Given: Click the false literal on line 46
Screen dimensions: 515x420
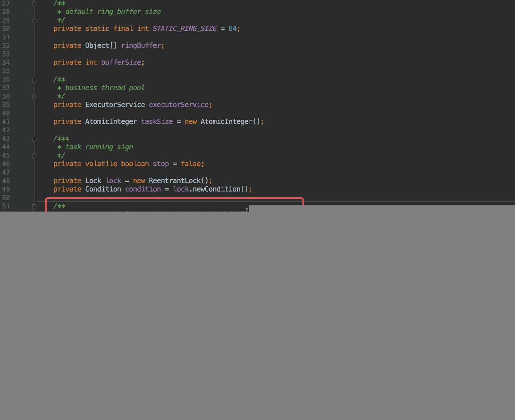Looking at the screenshot, I should click(x=191, y=164).
